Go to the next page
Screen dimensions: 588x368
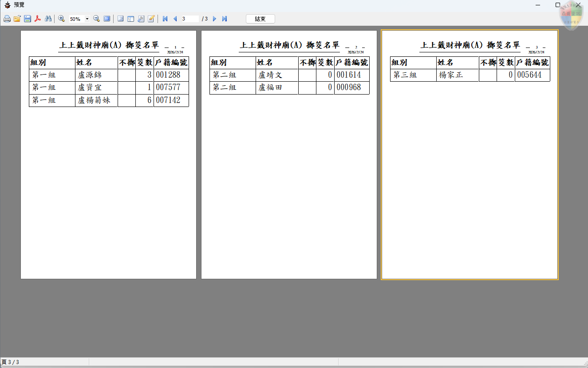click(x=215, y=19)
